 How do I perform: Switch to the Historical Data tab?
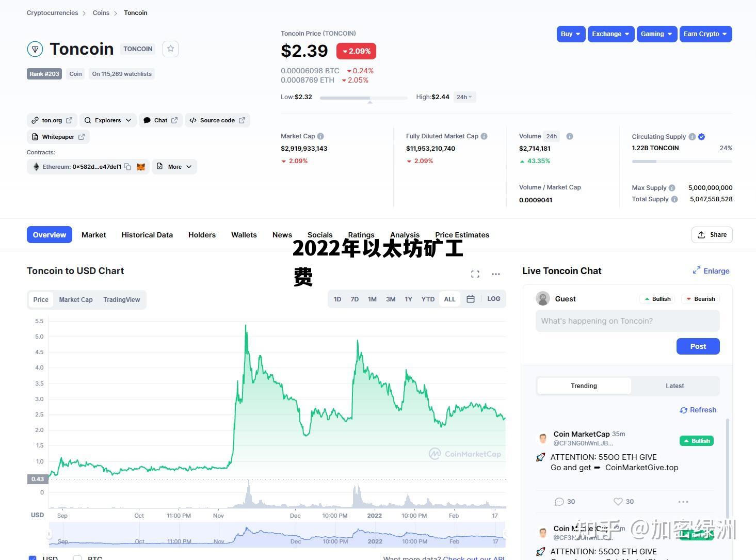pyautogui.click(x=147, y=235)
